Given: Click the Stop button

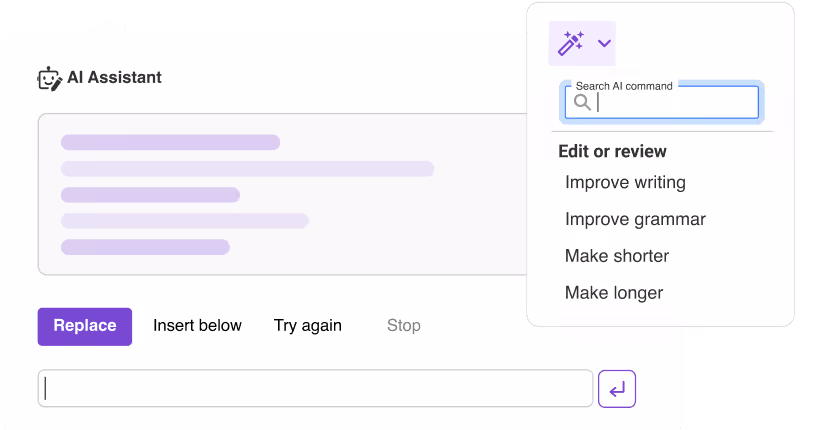Looking at the screenshot, I should tap(404, 326).
